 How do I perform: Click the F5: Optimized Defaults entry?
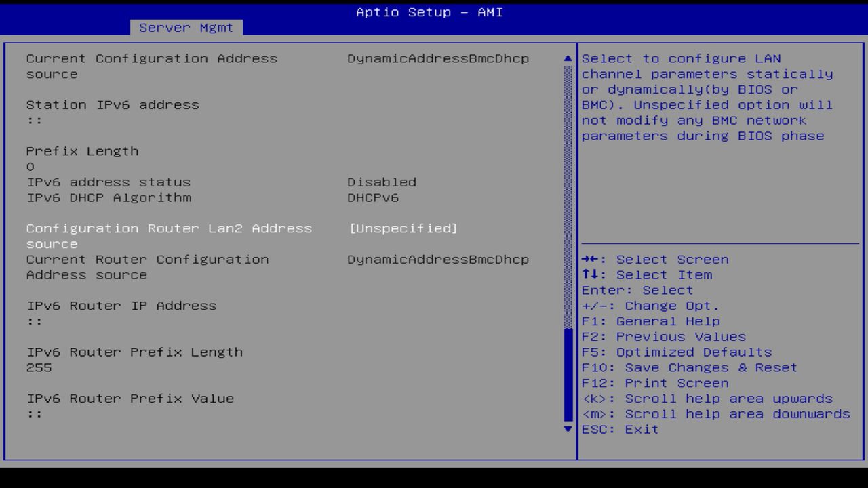676,352
